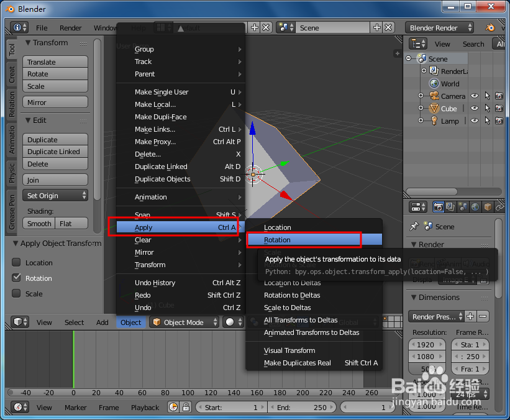The image size is (510, 420).
Task: Open the Object Mode dropdown
Action: [184, 322]
